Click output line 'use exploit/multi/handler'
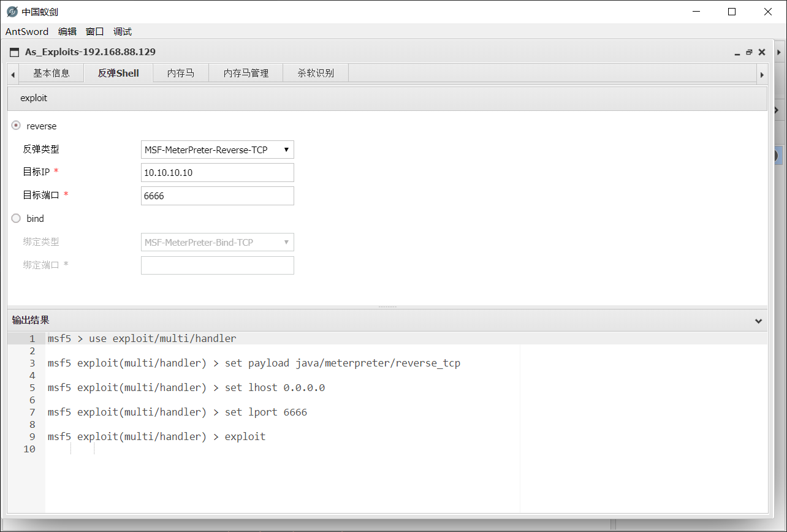Screen dimensions: 787x532 [142, 338]
